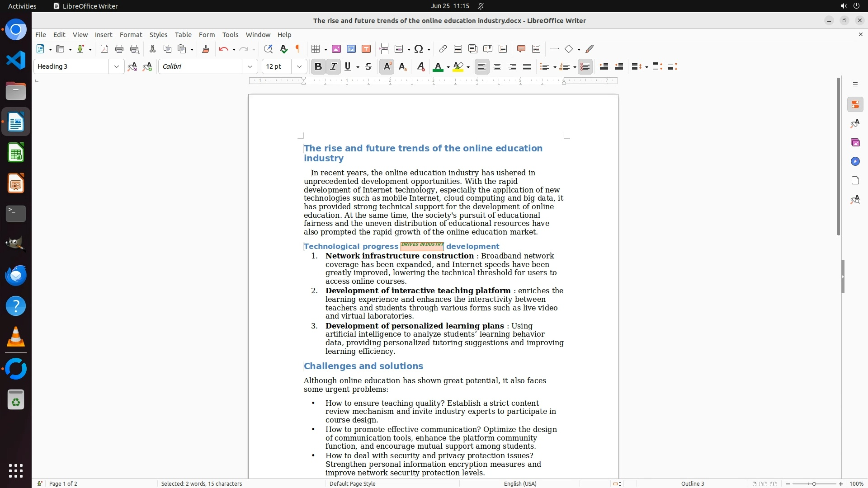Screen dimensions: 868x488
Task: Click the zoom slider in status bar
Action: (x=814, y=483)
